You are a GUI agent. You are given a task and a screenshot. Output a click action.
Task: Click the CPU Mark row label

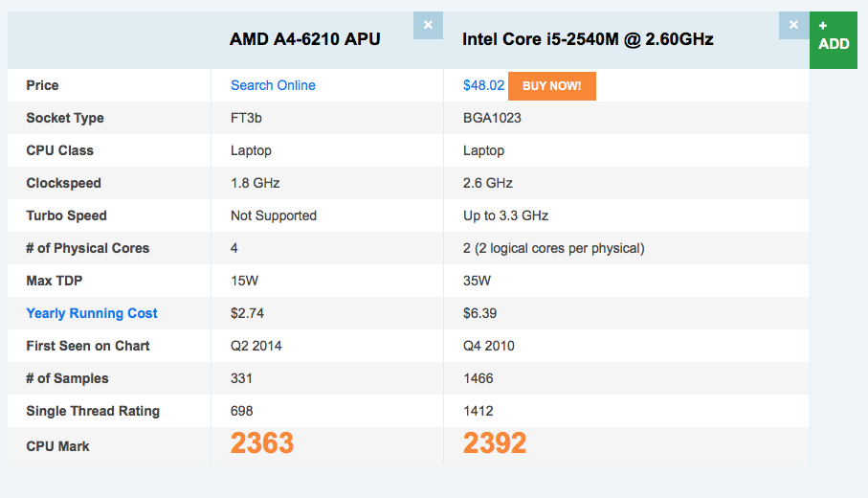coord(58,446)
